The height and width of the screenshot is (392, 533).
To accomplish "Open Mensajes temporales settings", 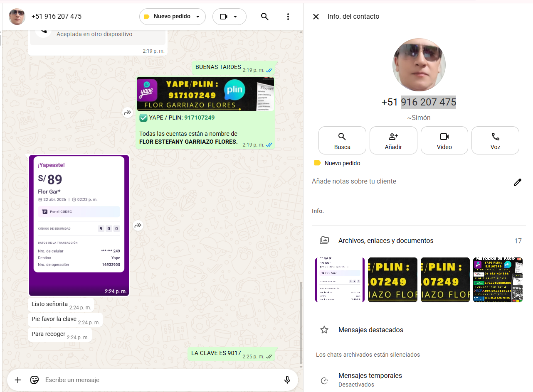I will (370, 380).
